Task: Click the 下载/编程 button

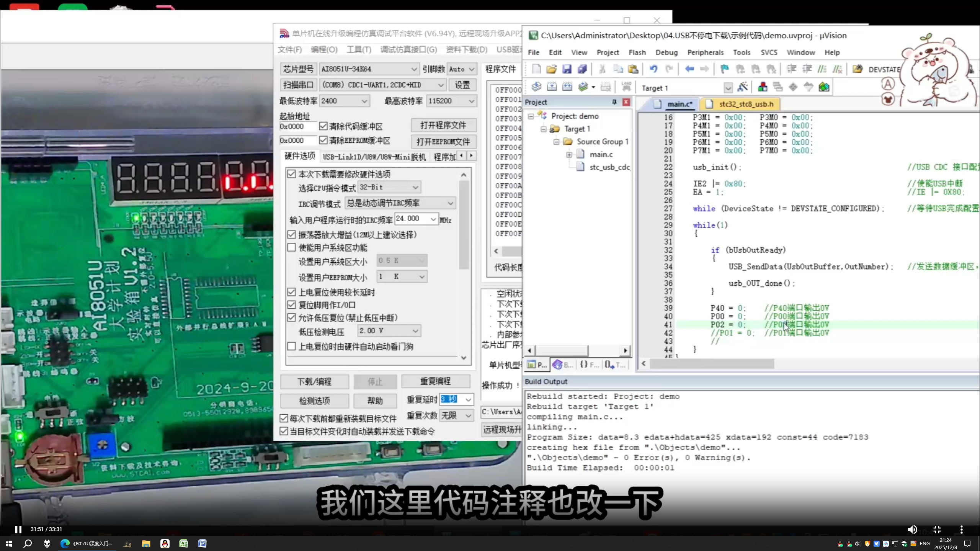Action: click(314, 381)
